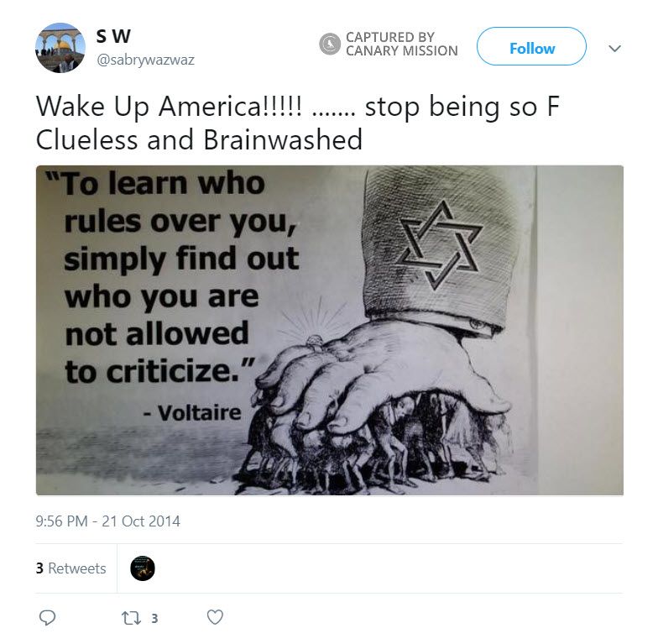Click the Voltaire attribution in the image
658x644 pixels.
(x=192, y=413)
